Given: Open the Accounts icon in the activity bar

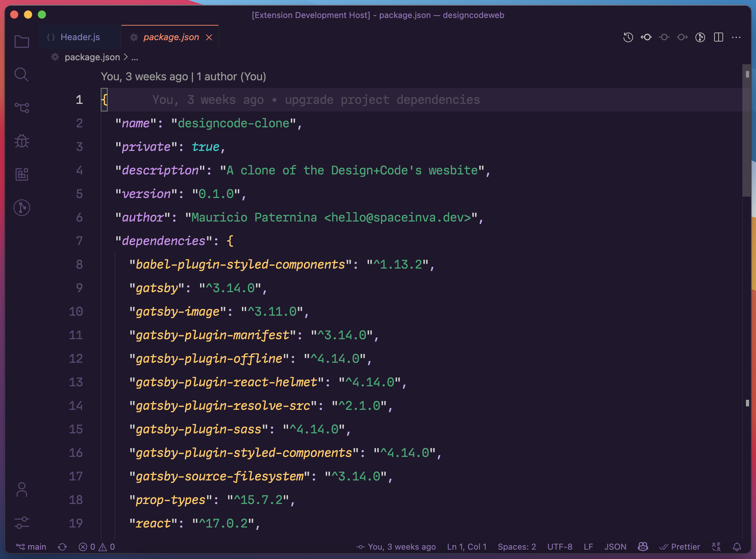Looking at the screenshot, I should [21, 490].
